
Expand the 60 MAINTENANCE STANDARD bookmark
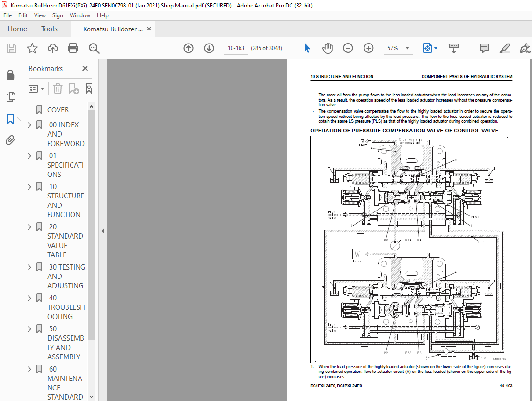pos(29,369)
